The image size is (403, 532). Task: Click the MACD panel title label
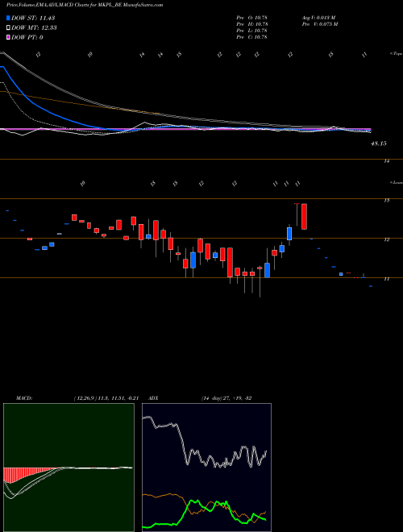23,398
